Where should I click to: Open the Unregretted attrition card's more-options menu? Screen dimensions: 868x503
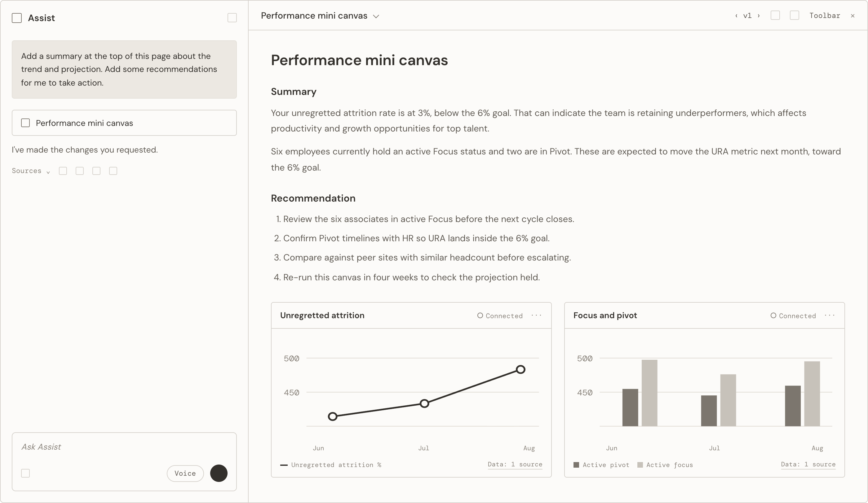tap(536, 316)
